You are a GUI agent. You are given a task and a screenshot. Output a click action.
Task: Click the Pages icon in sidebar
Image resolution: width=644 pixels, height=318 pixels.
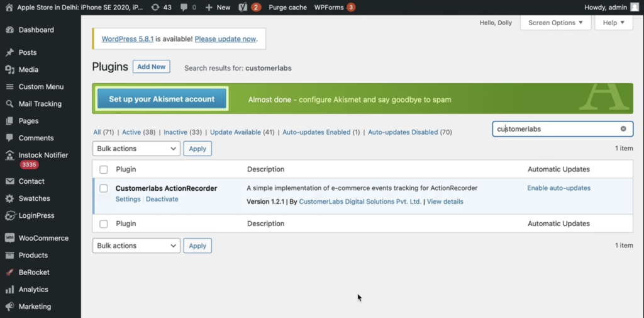[x=9, y=121]
